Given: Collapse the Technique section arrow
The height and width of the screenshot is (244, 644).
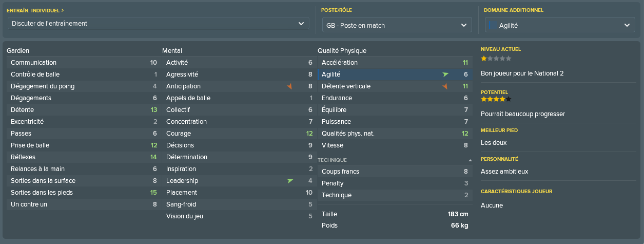Looking at the screenshot, I should [x=470, y=160].
